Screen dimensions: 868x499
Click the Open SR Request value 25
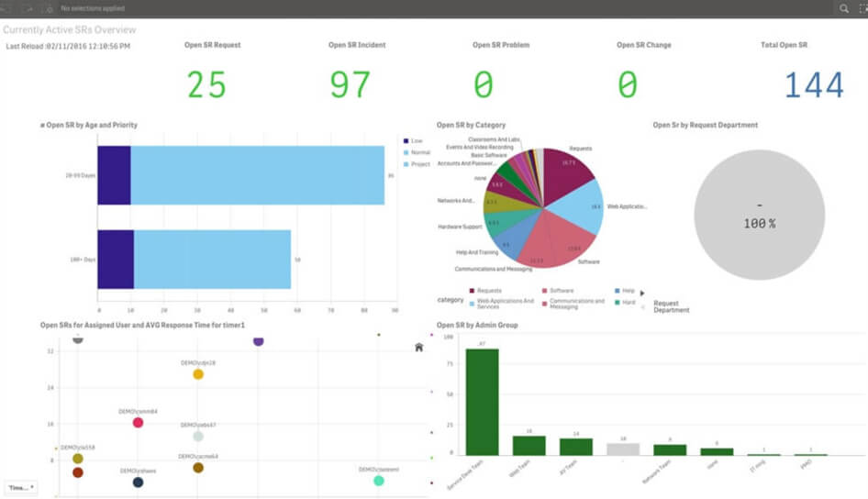[206, 84]
